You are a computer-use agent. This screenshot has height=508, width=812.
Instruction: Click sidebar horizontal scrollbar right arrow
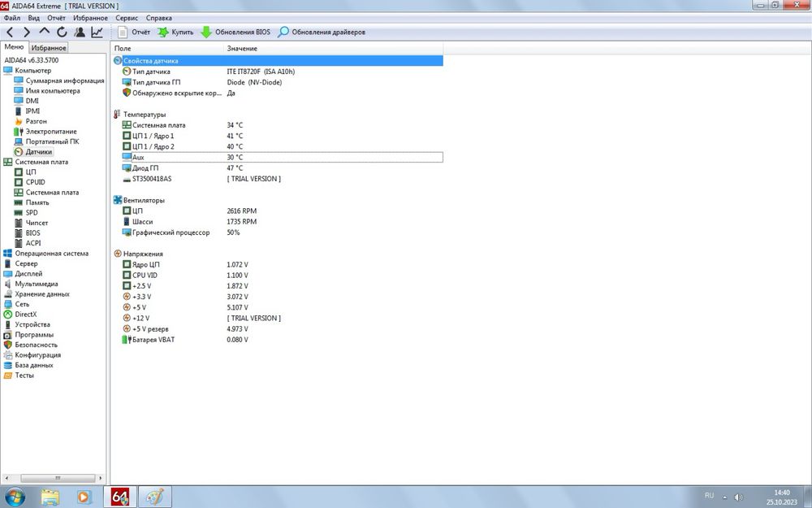click(x=100, y=478)
